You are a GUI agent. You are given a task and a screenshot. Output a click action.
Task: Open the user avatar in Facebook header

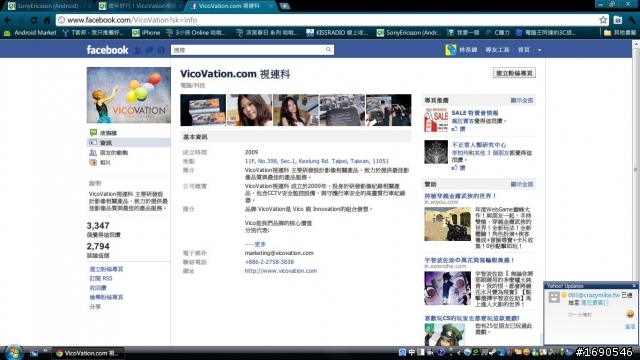tap(451, 50)
